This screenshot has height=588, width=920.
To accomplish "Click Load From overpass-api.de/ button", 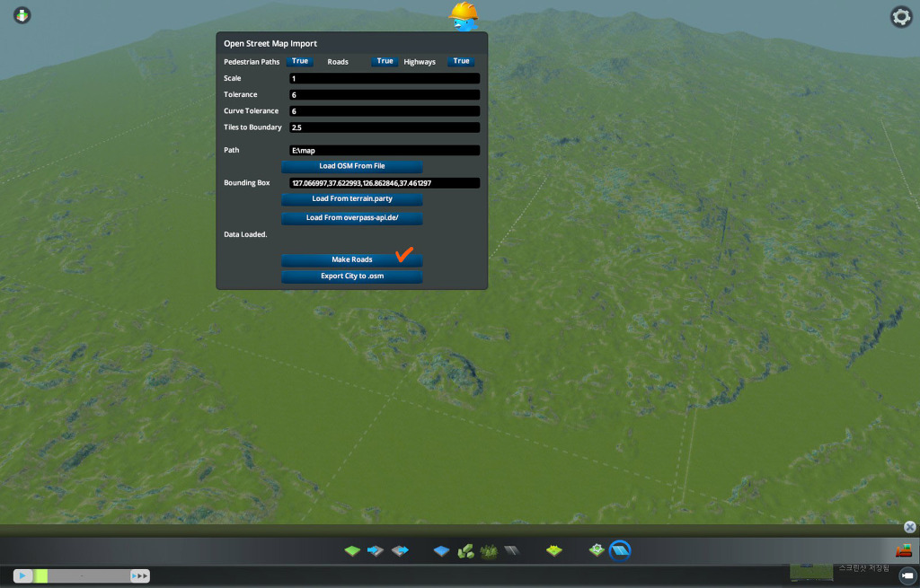I will (351, 218).
